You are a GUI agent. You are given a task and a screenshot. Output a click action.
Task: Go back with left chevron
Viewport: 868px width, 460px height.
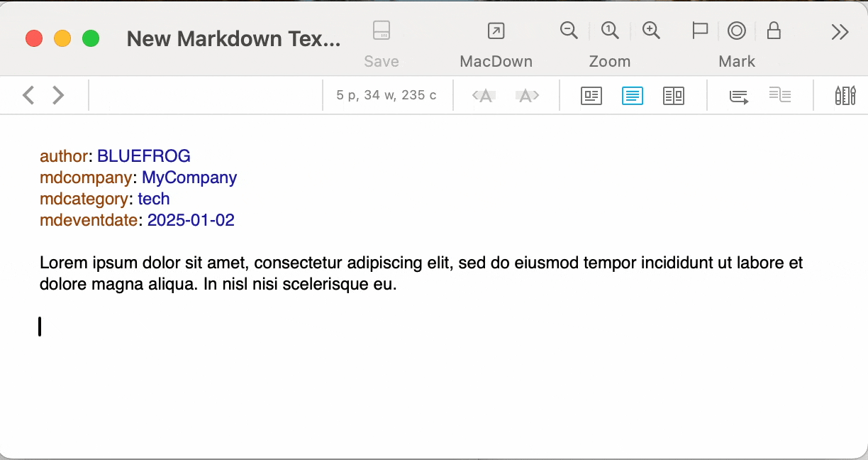click(x=28, y=95)
